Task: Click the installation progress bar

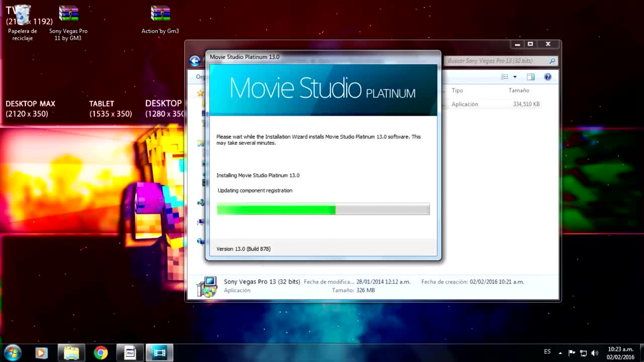Action: tap(323, 209)
